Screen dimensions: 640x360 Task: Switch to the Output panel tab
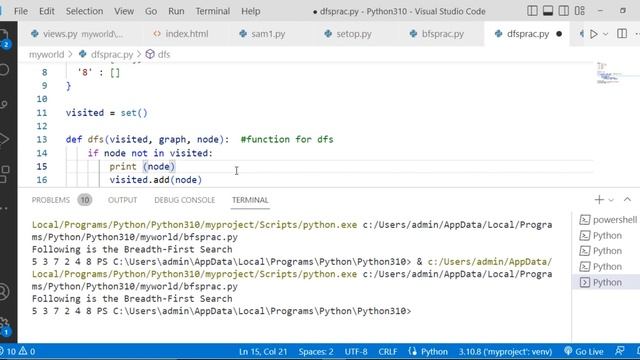tap(122, 200)
